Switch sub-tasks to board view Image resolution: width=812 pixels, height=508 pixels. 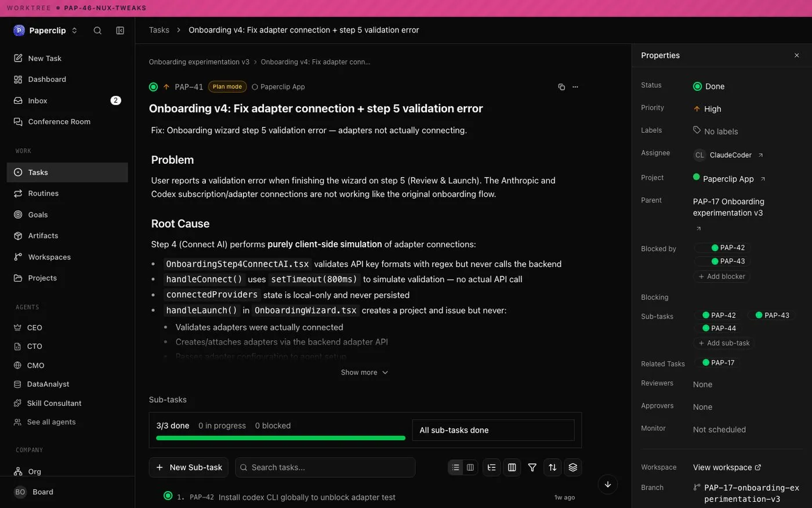coord(470,467)
